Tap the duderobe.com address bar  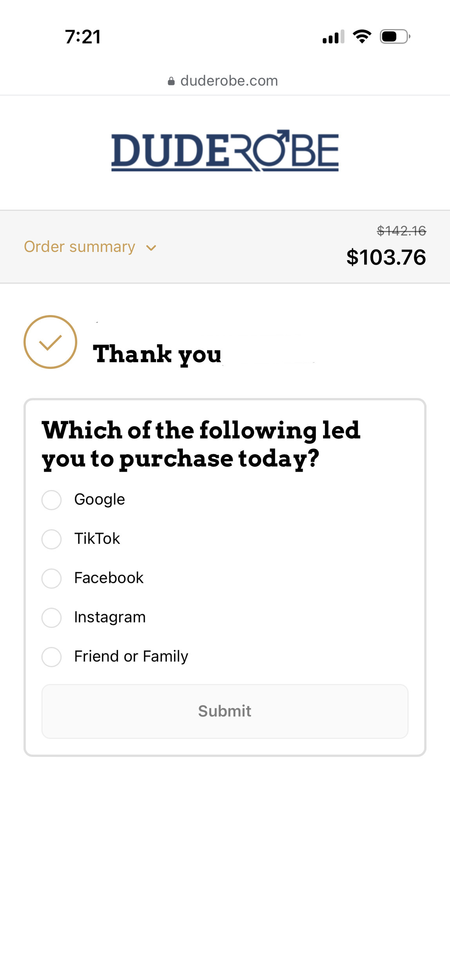(229, 81)
